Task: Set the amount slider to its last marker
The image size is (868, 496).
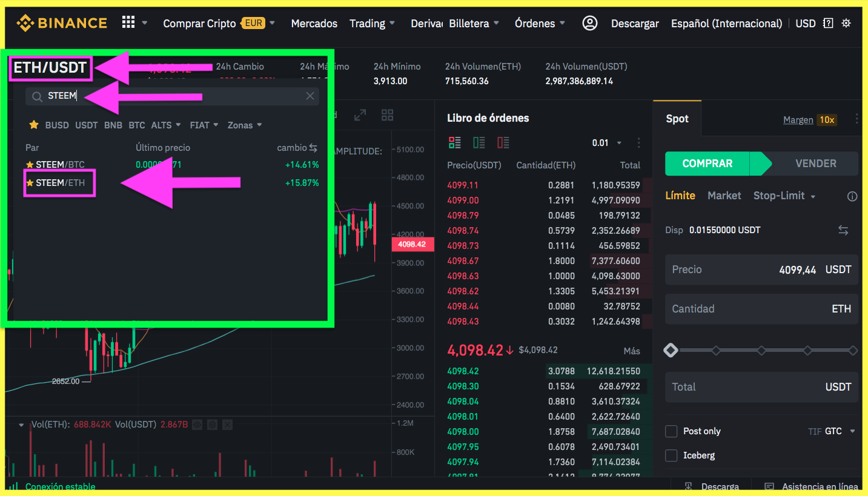Action: tap(853, 351)
